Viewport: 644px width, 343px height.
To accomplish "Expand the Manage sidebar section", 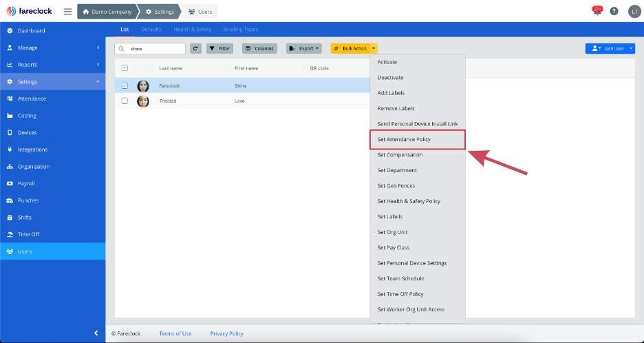I will point(52,48).
